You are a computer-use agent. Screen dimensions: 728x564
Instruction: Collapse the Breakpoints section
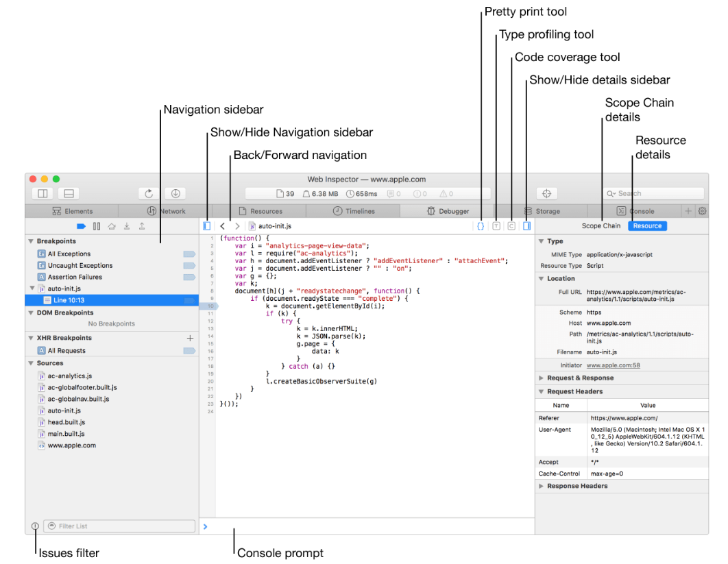pos(31,241)
